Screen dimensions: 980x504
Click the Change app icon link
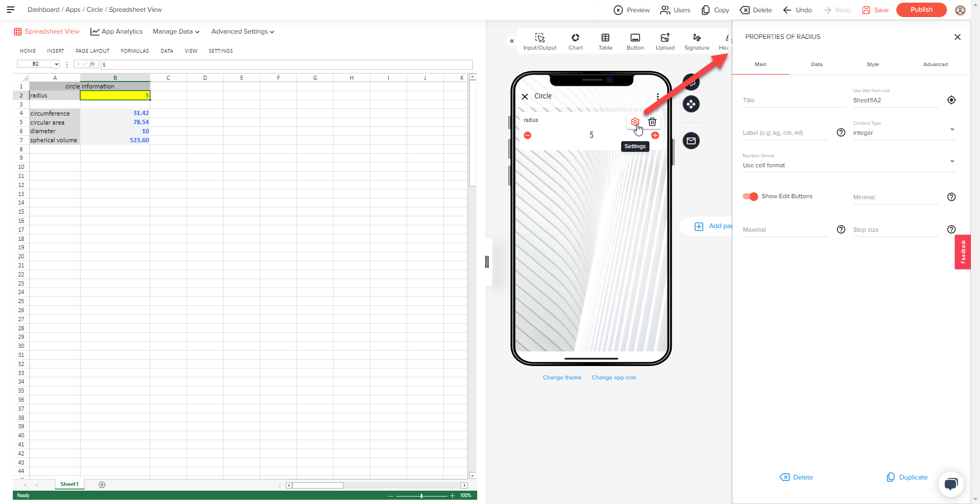tap(614, 378)
